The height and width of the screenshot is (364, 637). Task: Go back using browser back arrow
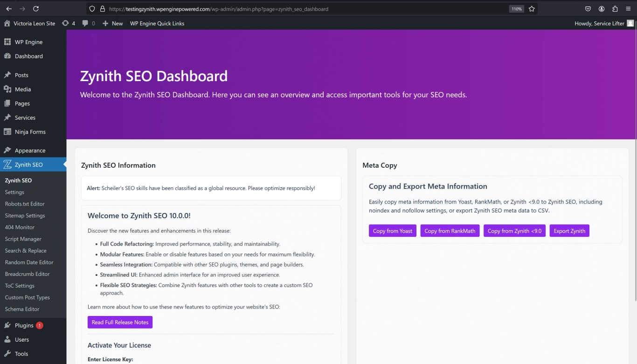(x=9, y=9)
